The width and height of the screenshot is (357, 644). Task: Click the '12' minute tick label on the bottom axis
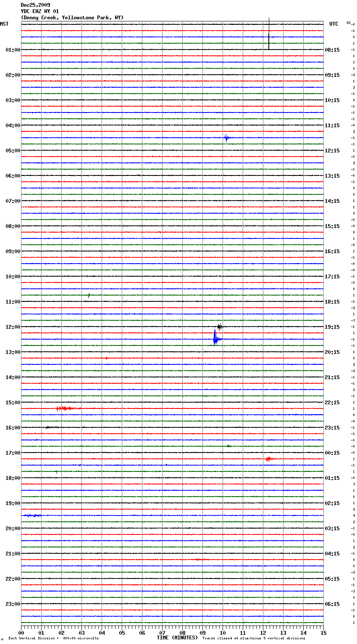click(263, 633)
